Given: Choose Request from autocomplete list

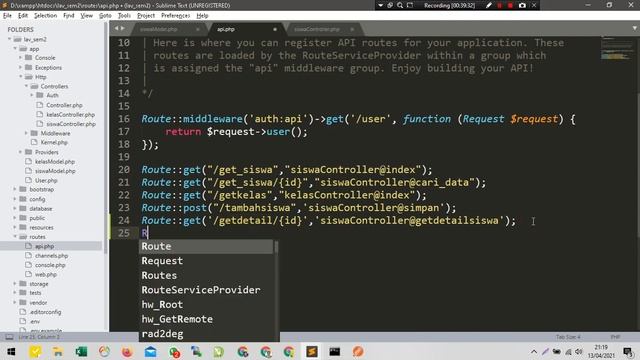Looking at the screenshot, I should 207,261.
